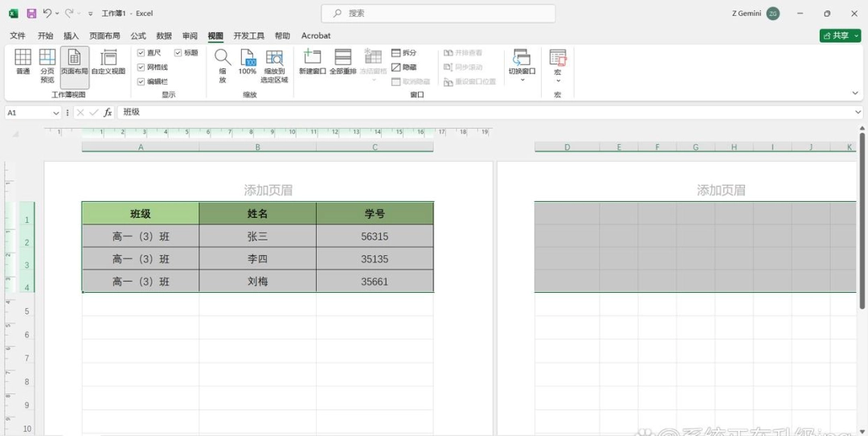Open the File (文件) tab
Image resolution: width=868 pixels, height=436 pixels.
(18, 35)
